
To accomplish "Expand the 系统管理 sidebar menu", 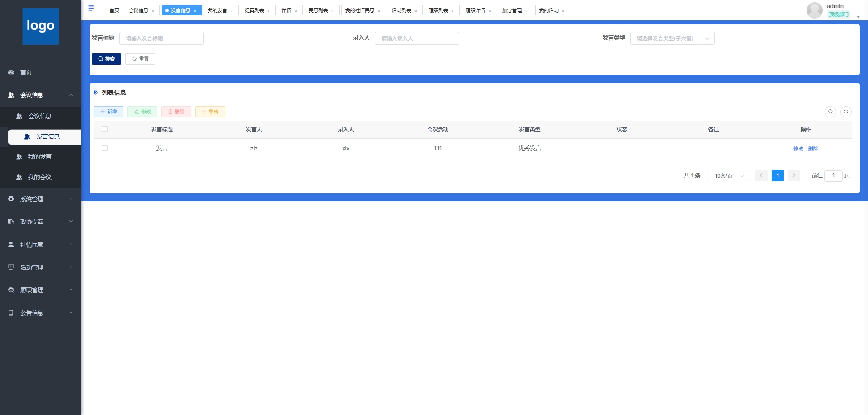I will [x=41, y=199].
